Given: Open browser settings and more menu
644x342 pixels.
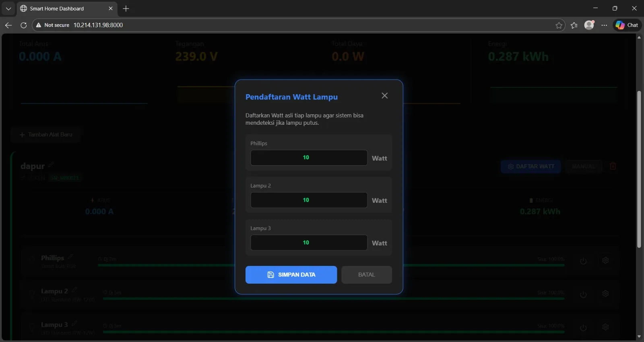Looking at the screenshot, I should pos(604,25).
